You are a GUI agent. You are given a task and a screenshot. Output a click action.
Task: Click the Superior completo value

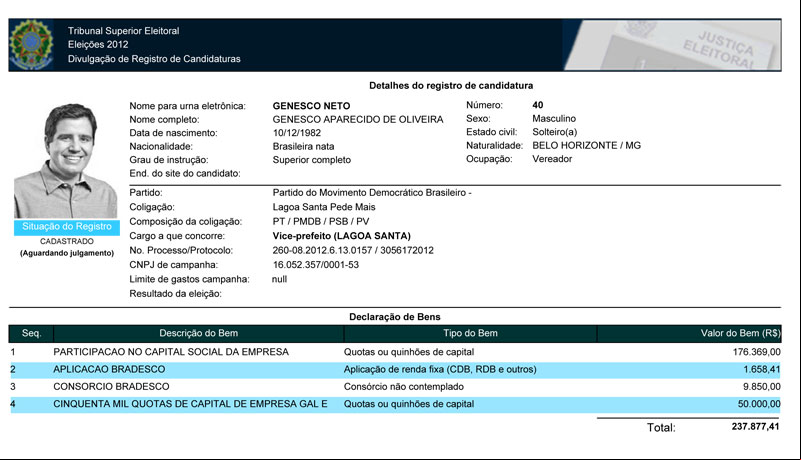coord(312,159)
